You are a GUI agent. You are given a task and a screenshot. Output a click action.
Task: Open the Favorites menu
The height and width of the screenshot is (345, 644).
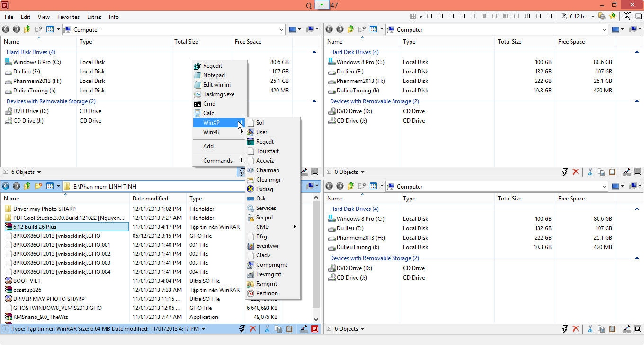[68, 17]
